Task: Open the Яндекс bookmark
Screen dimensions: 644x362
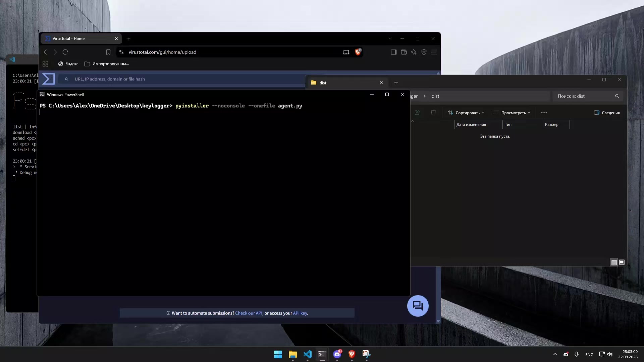Action: [x=68, y=64]
